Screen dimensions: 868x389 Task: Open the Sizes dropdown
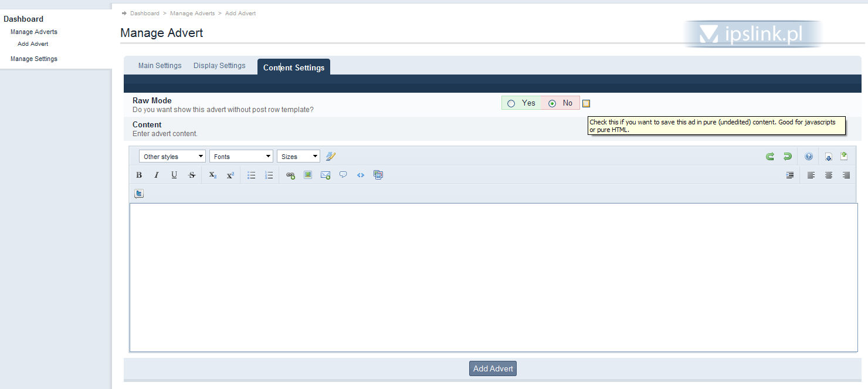[298, 157]
